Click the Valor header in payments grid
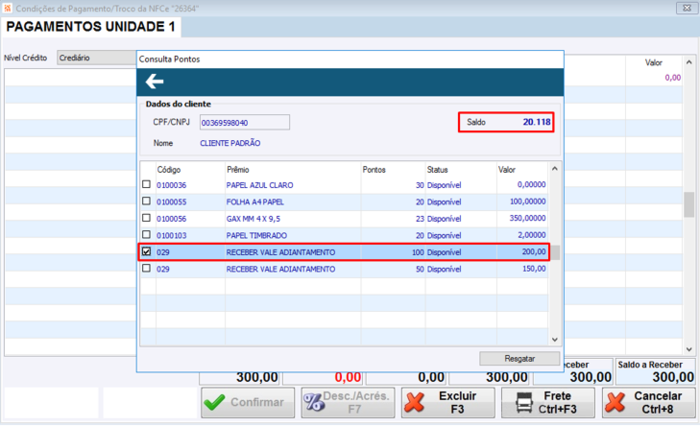This screenshot has width=700, height=427. click(x=654, y=63)
